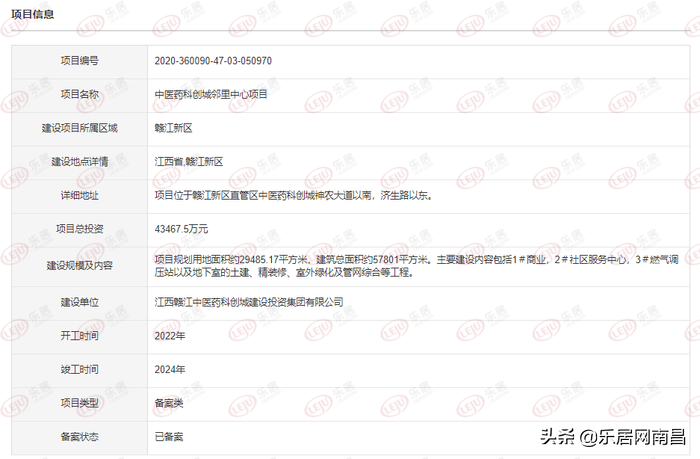The width and height of the screenshot is (700, 459).
Task: Click the 项目总投资 label
Action: 79,229
